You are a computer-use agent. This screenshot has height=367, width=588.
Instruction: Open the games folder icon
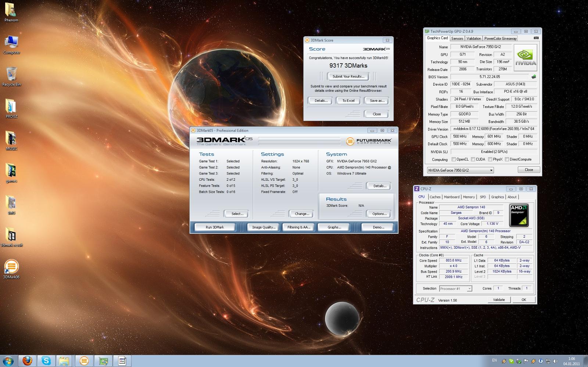(x=11, y=173)
